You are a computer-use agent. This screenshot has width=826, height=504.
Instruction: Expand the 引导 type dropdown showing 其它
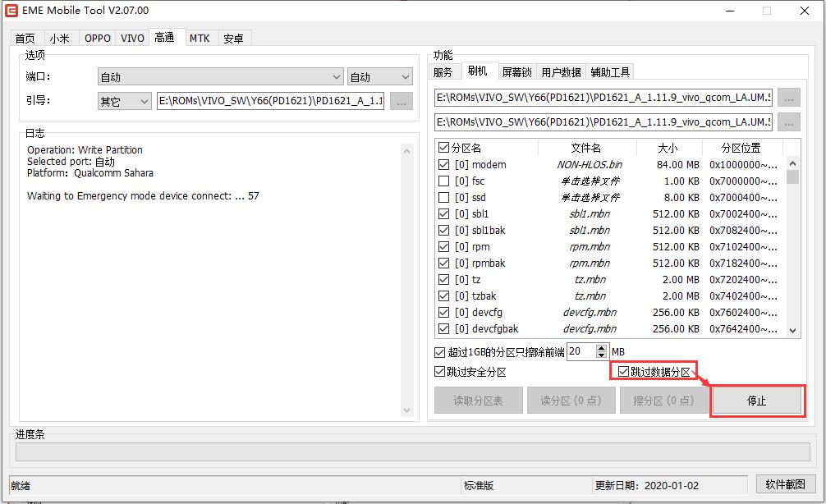[x=124, y=102]
